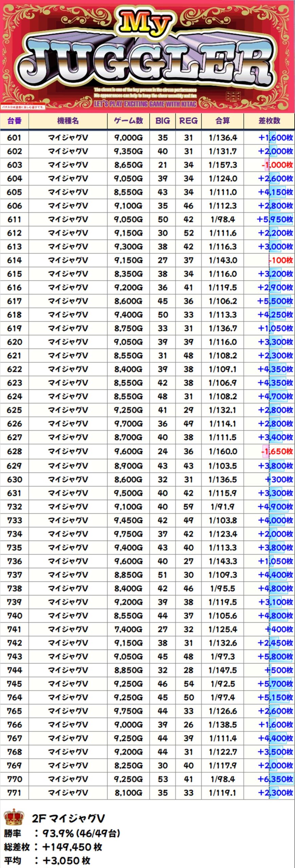
Task: Click REG count 59 in row 732
Action: [x=188, y=507]
